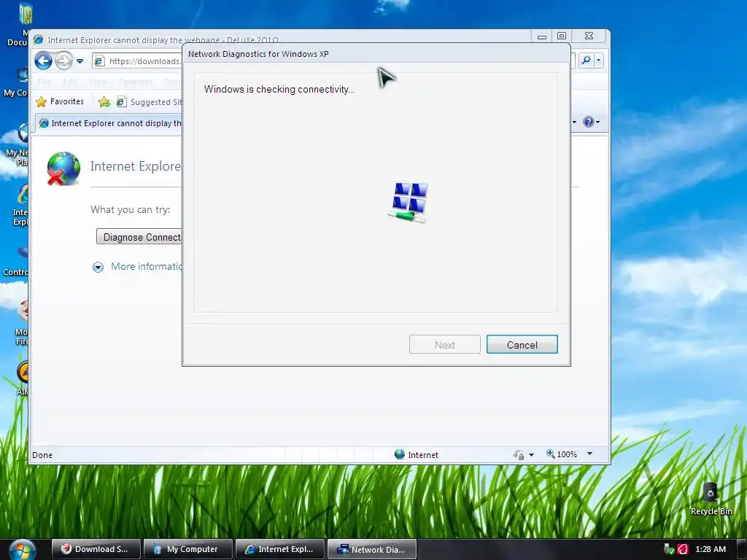Viewport: 747px width, 560px height.
Task: Expand search provider dropdown arrow next to magnifier
Action: [x=598, y=61]
